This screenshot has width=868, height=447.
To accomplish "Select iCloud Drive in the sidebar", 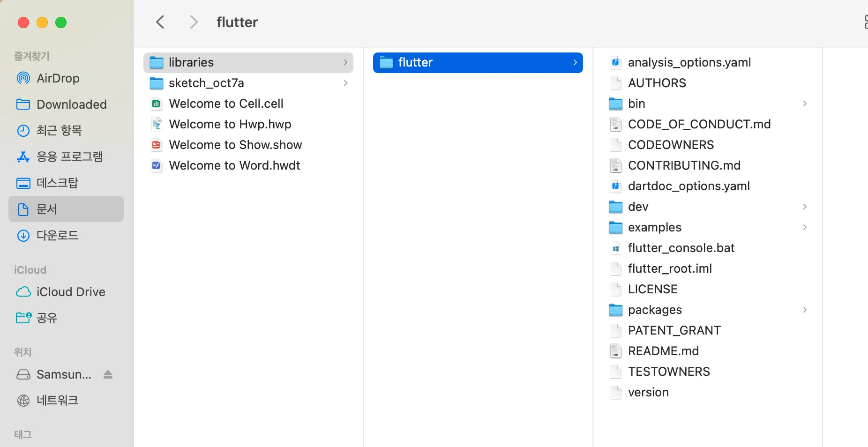I will (x=70, y=292).
